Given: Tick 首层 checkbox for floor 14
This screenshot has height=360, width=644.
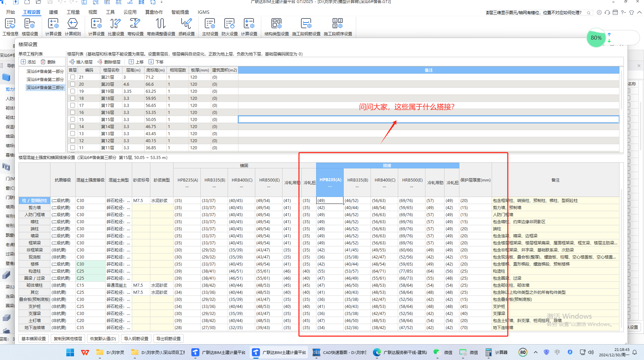Looking at the screenshot, I should 73,126.
